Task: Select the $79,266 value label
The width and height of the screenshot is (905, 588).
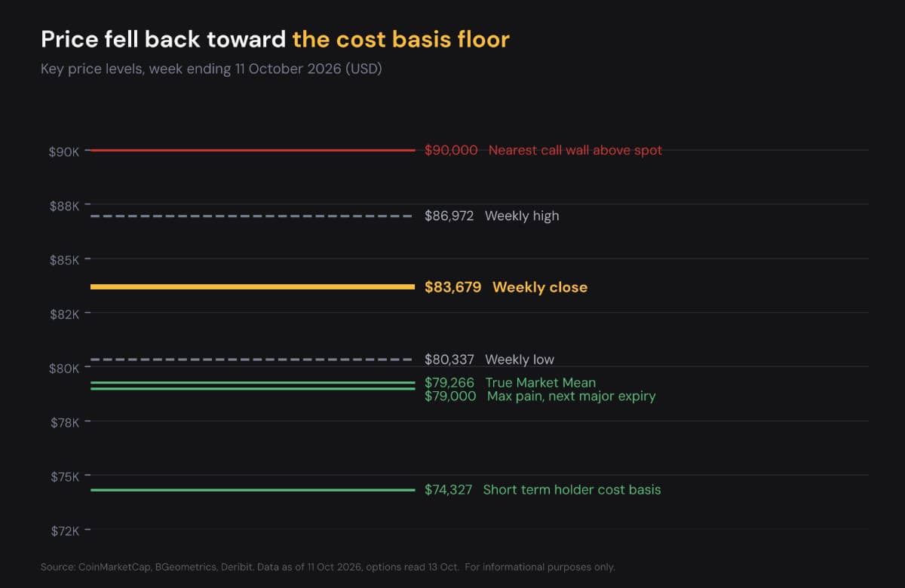Action: tap(449, 382)
